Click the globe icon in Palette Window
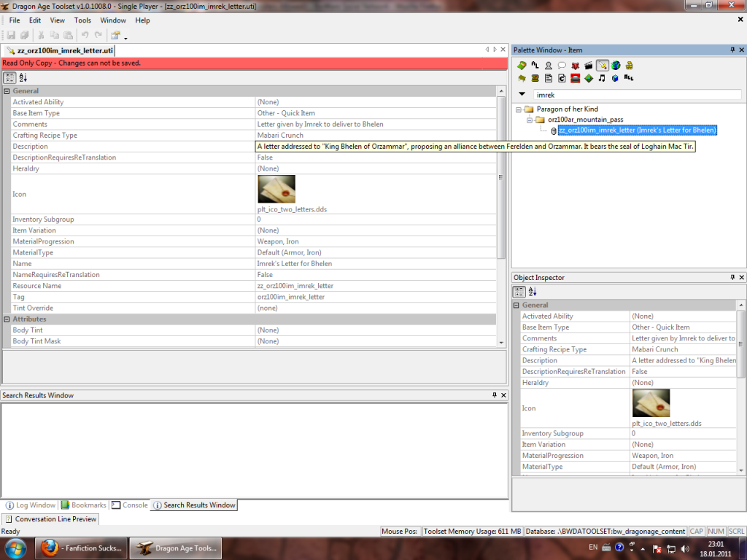Viewport: 747px width, 560px height. (616, 66)
